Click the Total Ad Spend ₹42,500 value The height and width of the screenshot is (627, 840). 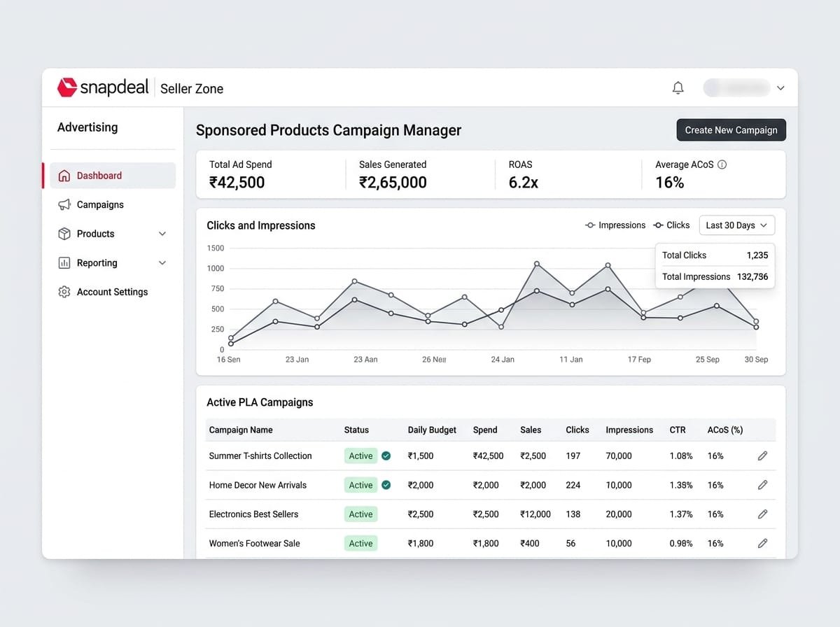[x=237, y=183]
